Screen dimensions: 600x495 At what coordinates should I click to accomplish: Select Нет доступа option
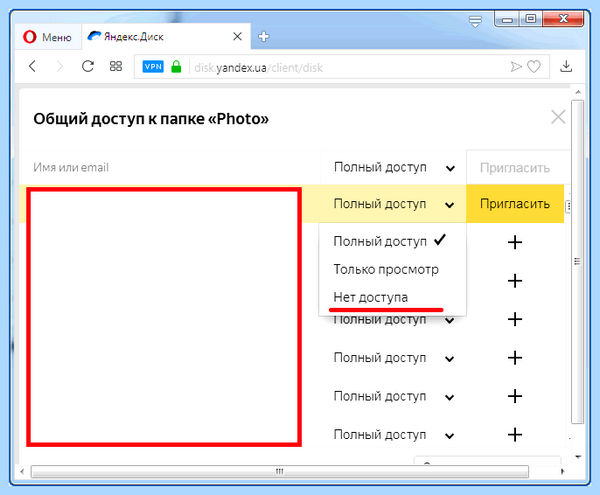pos(371,297)
